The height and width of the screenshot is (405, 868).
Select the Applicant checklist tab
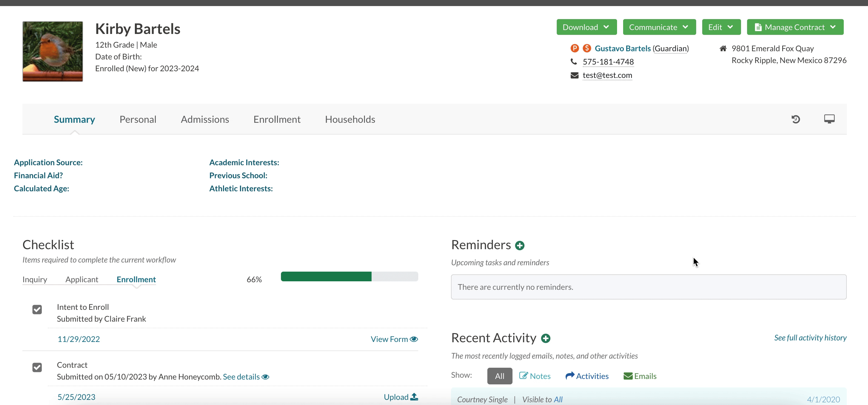pos(82,279)
